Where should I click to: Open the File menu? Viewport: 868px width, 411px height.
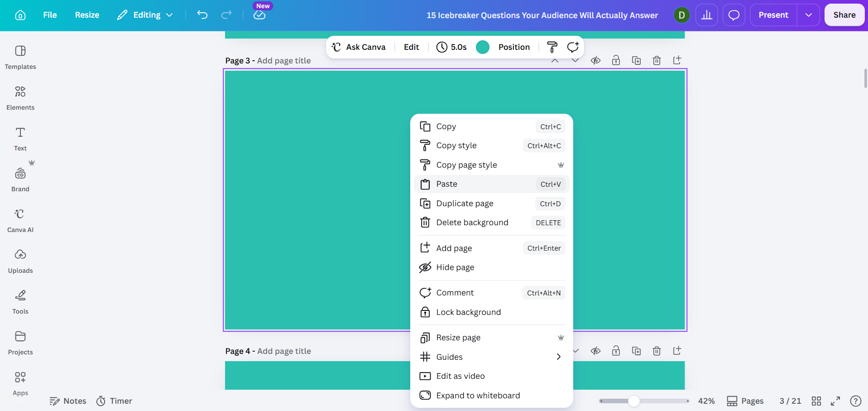[x=50, y=15]
